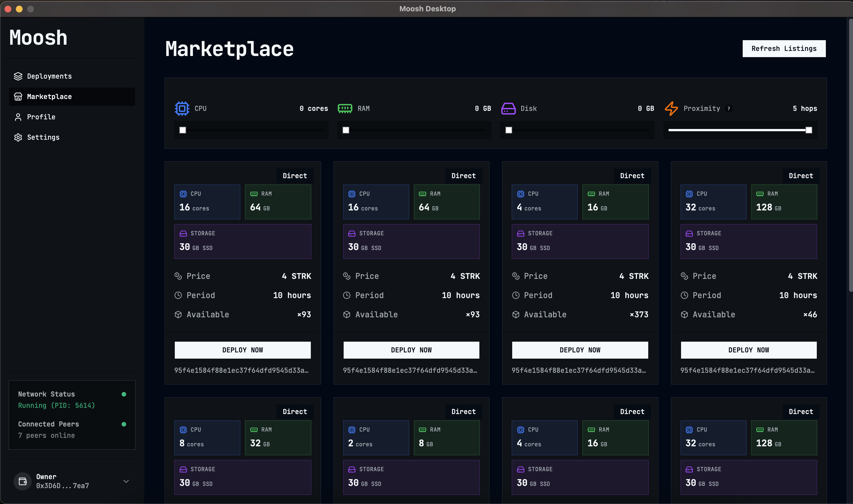Click the purple Disk drive filter icon
The image size is (853, 504).
(508, 109)
